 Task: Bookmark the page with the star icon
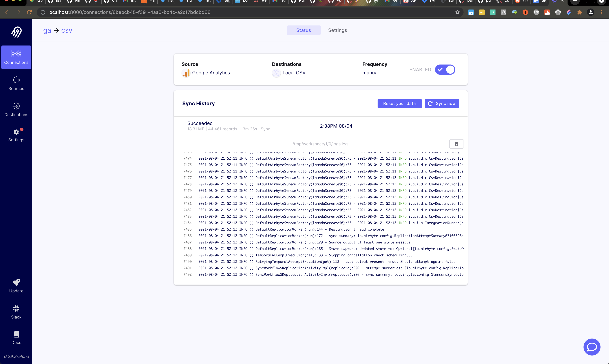point(457,12)
